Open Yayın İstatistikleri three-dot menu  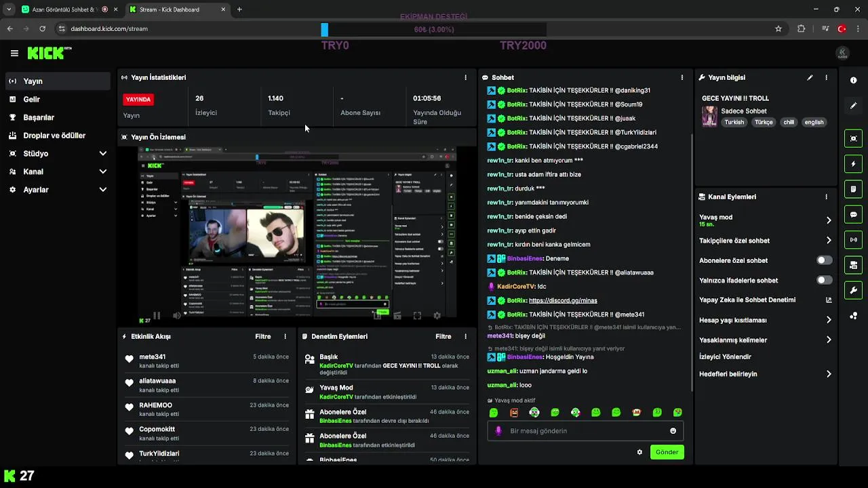[x=465, y=77]
